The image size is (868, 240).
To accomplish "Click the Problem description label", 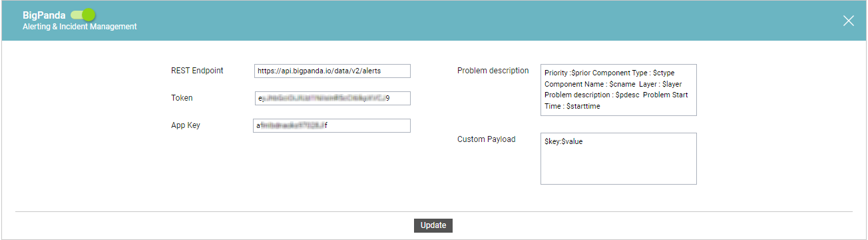I will pyautogui.click(x=493, y=71).
